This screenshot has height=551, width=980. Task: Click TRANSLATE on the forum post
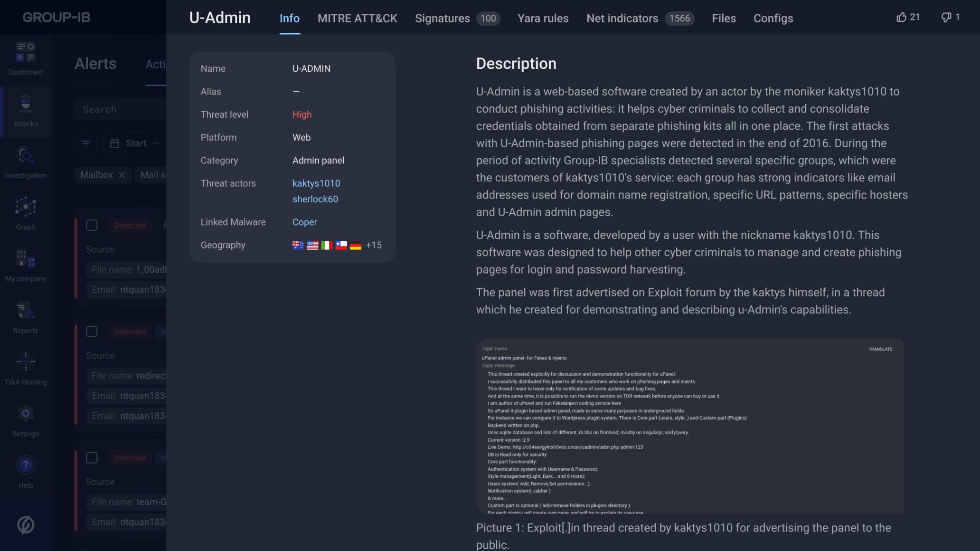pyautogui.click(x=880, y=349)
